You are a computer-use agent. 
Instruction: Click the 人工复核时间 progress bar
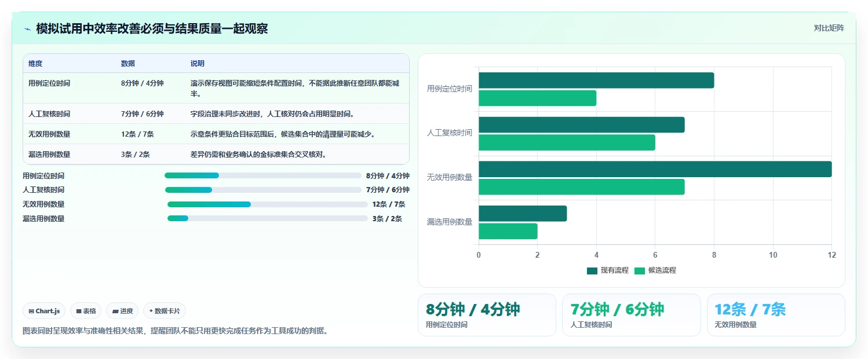(x=262, y=190)
